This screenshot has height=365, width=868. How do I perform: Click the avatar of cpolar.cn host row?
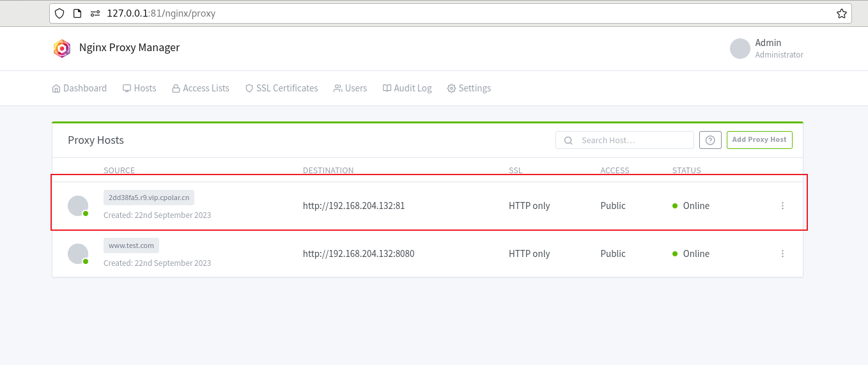pyautogui.click(x=78, y=206)
